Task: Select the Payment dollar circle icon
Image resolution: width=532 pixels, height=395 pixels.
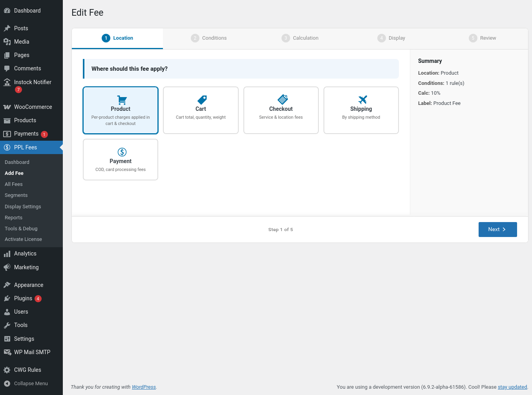Action: [x=122, y=152]
